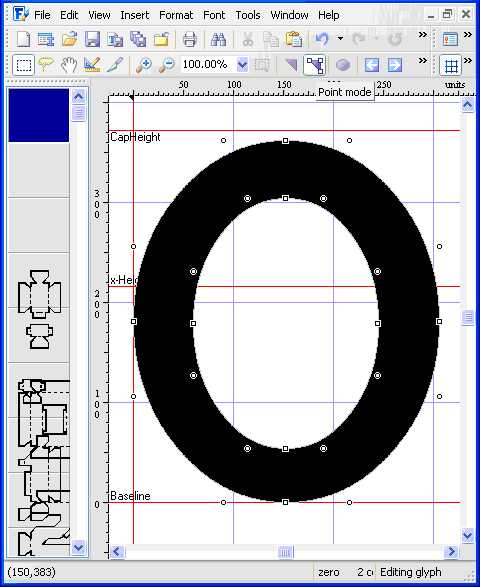
Task: Open the File menu
Action: (x=42, y=15)
